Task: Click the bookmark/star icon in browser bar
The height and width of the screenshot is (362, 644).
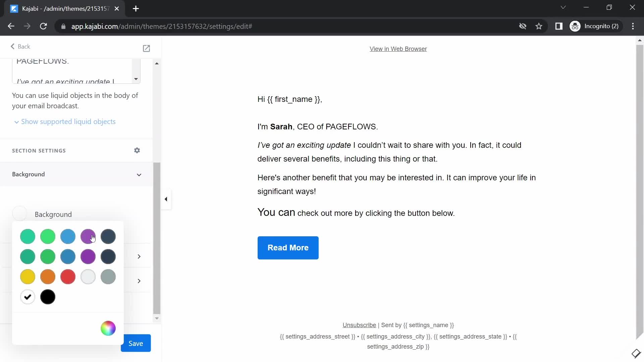Action: coord(540,26)
